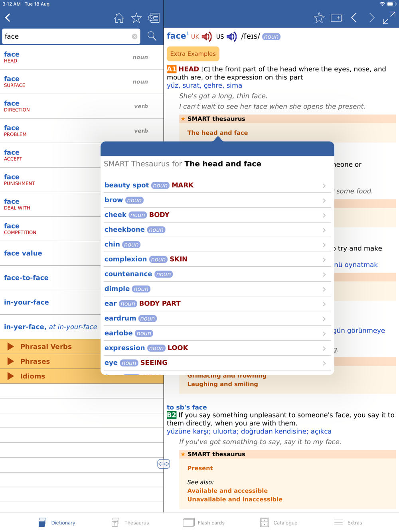Viewport: 399px width, 532px height.
Task: Open dimple thesaurus row
Action: coord(217,289)
